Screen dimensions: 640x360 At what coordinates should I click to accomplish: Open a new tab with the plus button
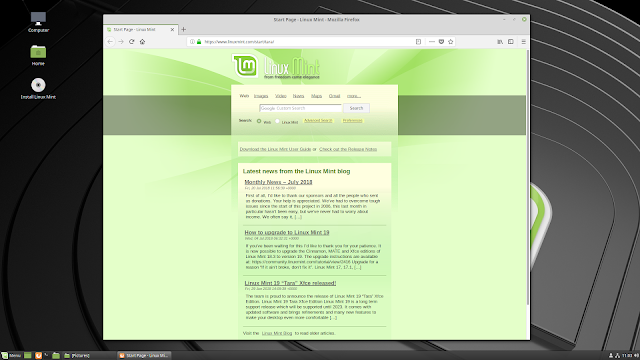pos(183,29)
